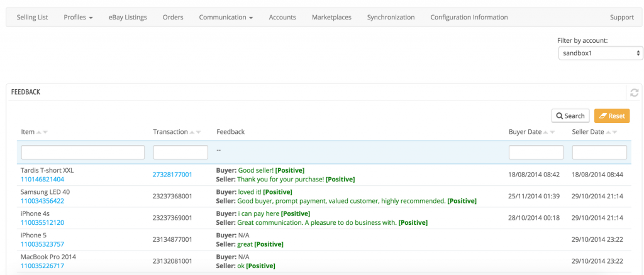Sort Buyer Date descending with down arrow
The image size is (644, 275).
tap(552, 132)
